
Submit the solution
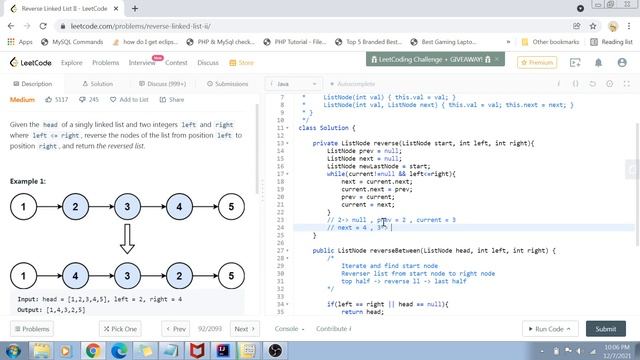coord(606,329)
